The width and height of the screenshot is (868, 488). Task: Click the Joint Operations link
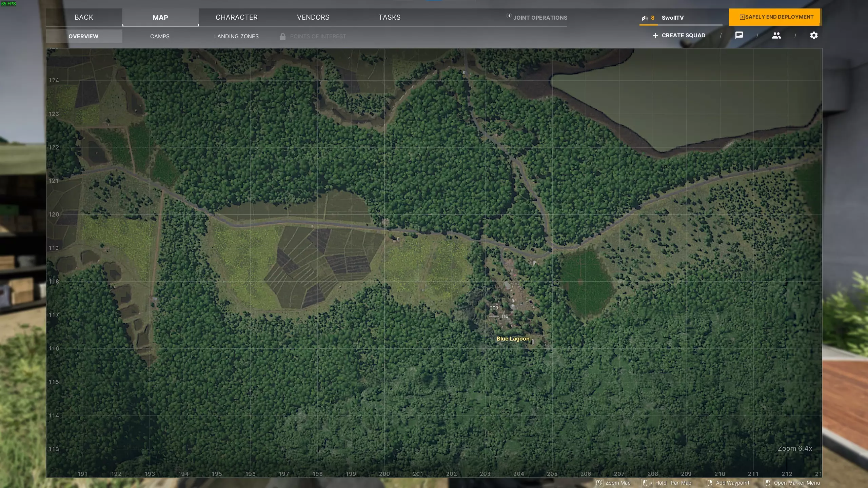540,18
